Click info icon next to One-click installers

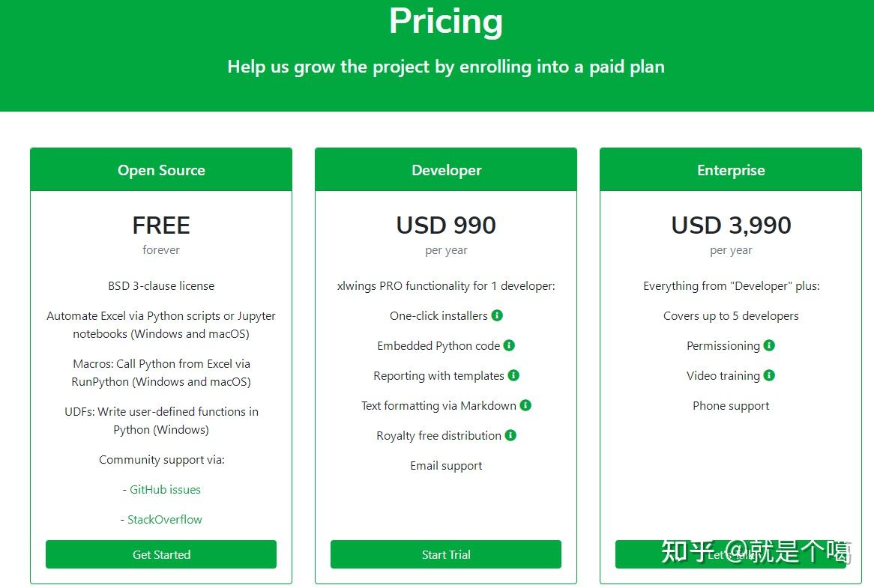[497, 315]
